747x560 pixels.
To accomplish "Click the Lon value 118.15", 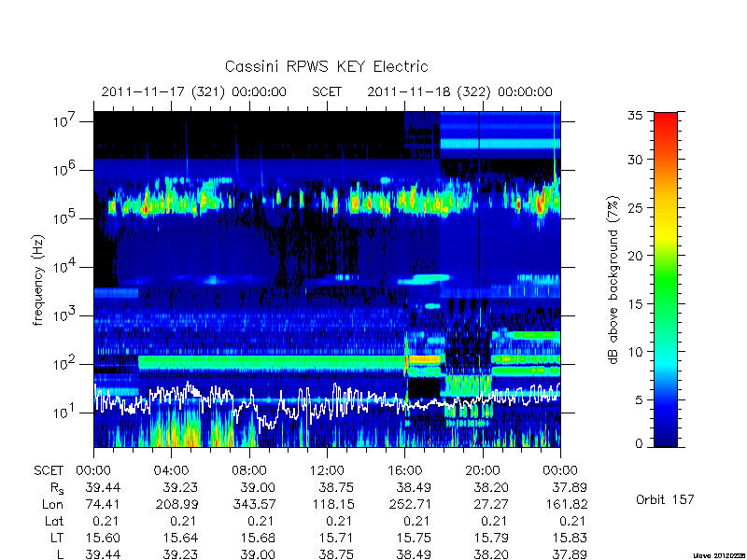I will [335, 504].
